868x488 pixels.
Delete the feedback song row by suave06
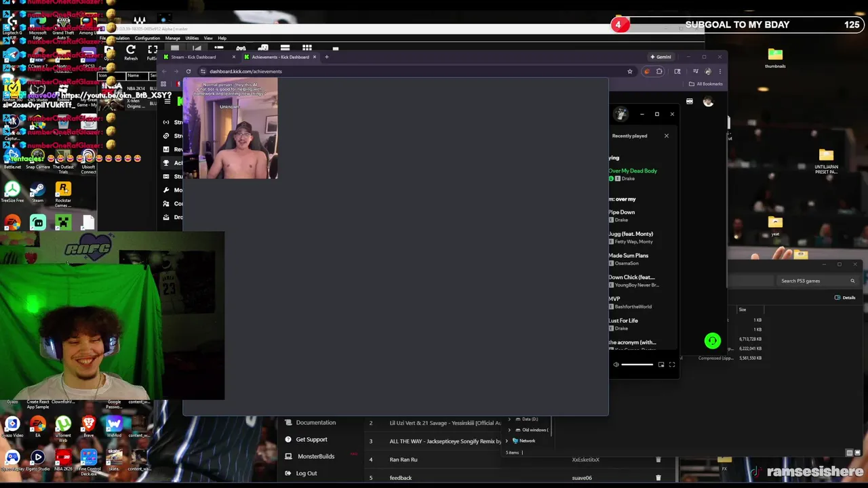[x=658, y=478]
